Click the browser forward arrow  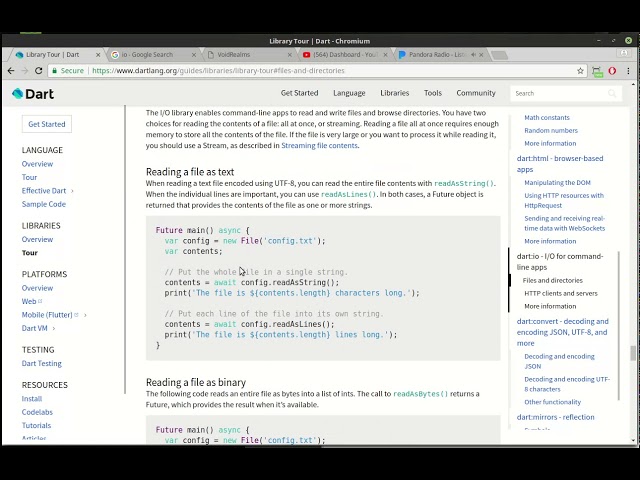tap(25, 71)
